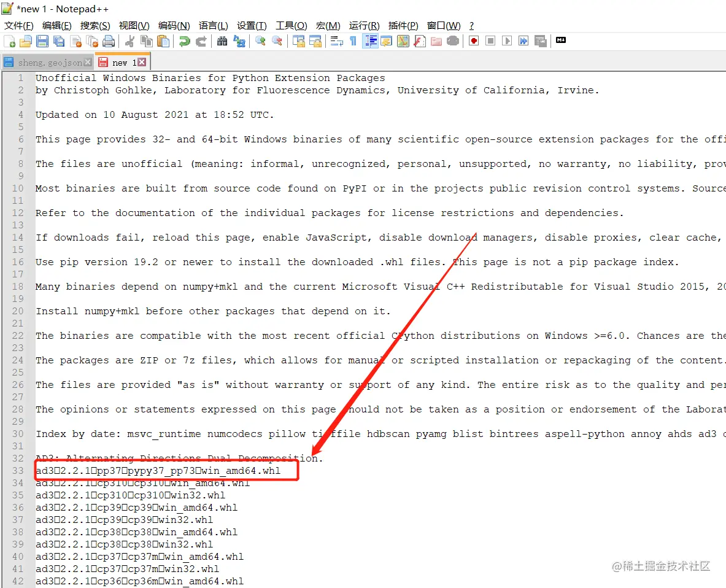
Task: Cut selection with the scissors icon
Action: [x=130, y=41]
